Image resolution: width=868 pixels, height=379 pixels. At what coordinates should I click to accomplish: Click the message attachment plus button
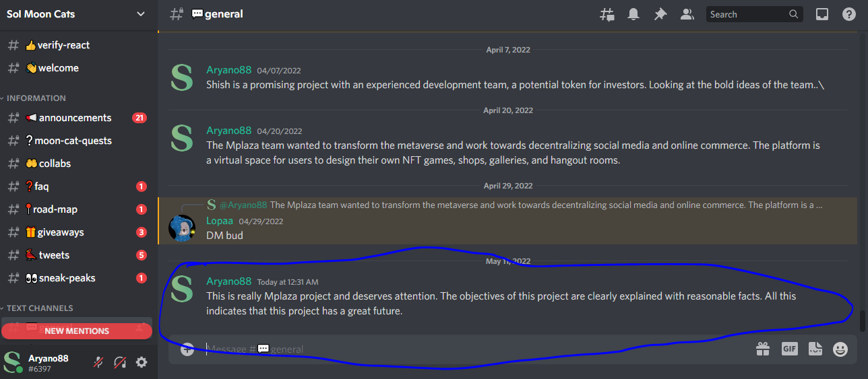coord(187,349)
